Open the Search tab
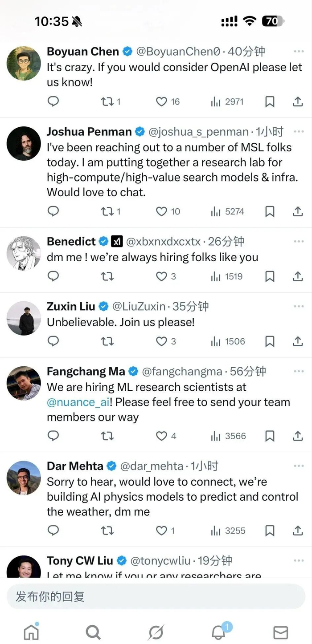Viewport: 312px width, 644px height. [x=93, y=632]
